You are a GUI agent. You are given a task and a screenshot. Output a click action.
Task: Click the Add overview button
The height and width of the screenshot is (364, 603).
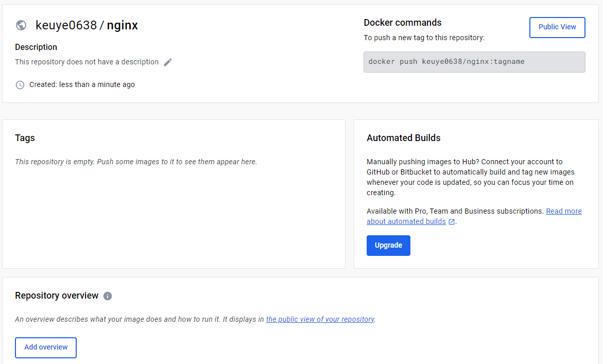click(46, 348)
